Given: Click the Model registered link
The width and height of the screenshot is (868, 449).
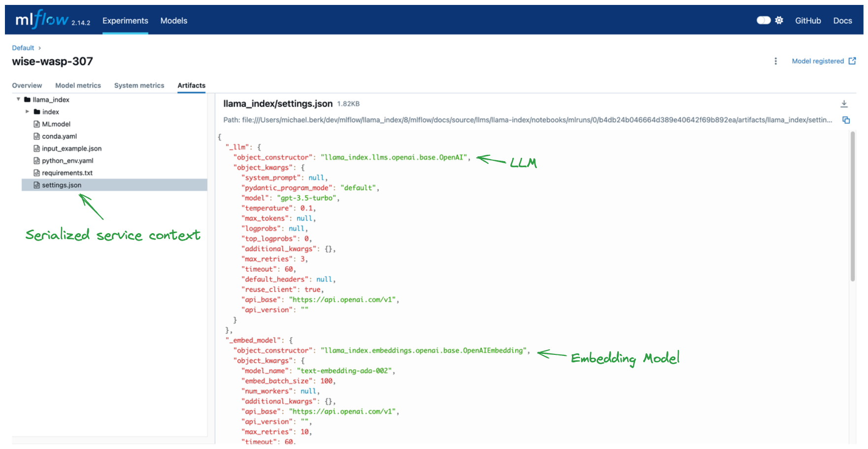Looking at the screenshot, I should pos(818,61).
